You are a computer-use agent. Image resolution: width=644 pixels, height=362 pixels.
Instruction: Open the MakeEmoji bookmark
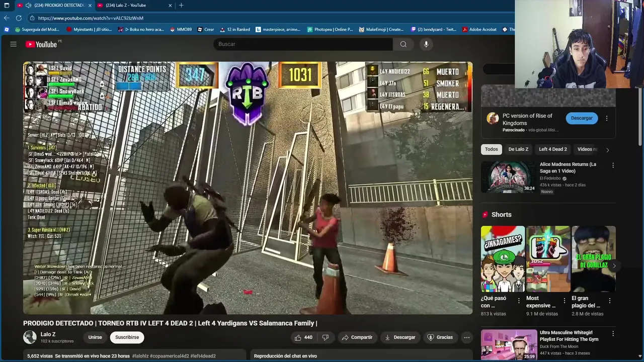[381, 30]
